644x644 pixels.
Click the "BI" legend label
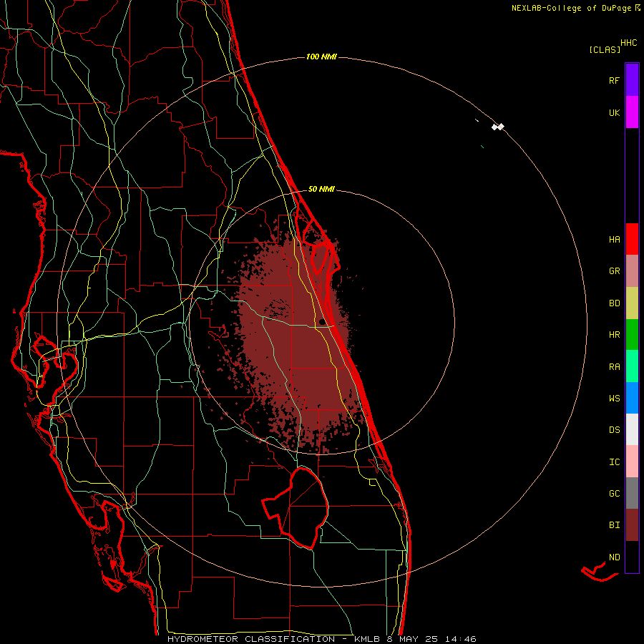[614, 525]
